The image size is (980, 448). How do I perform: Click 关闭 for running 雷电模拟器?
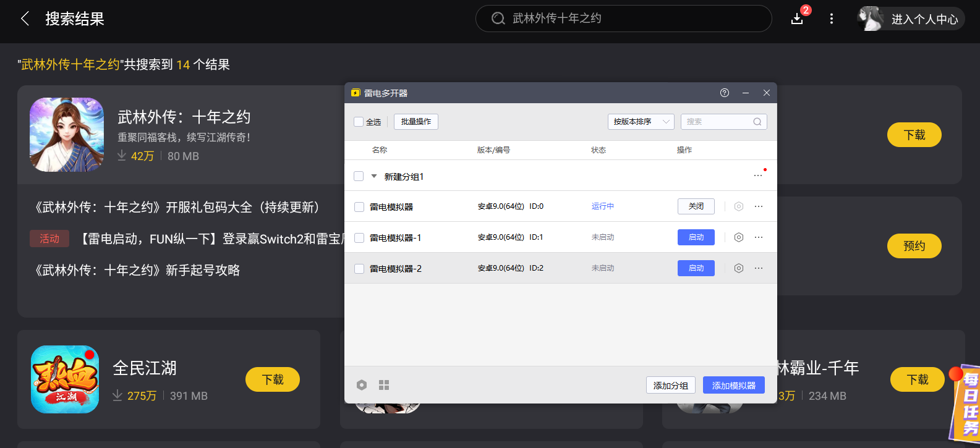696,206
